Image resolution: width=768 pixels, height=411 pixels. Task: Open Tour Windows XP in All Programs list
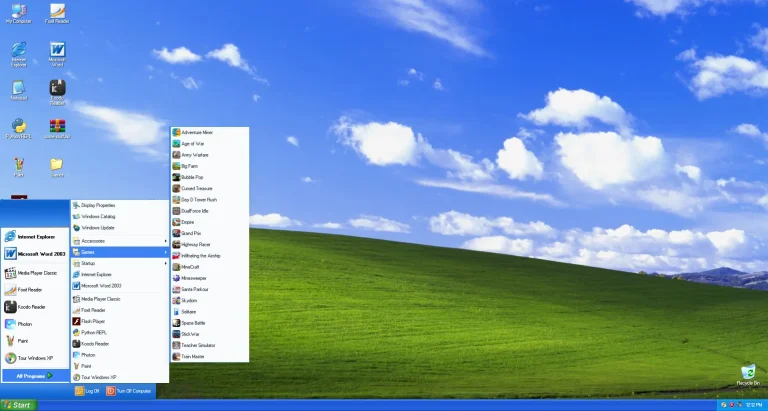[x=120, y=378]
